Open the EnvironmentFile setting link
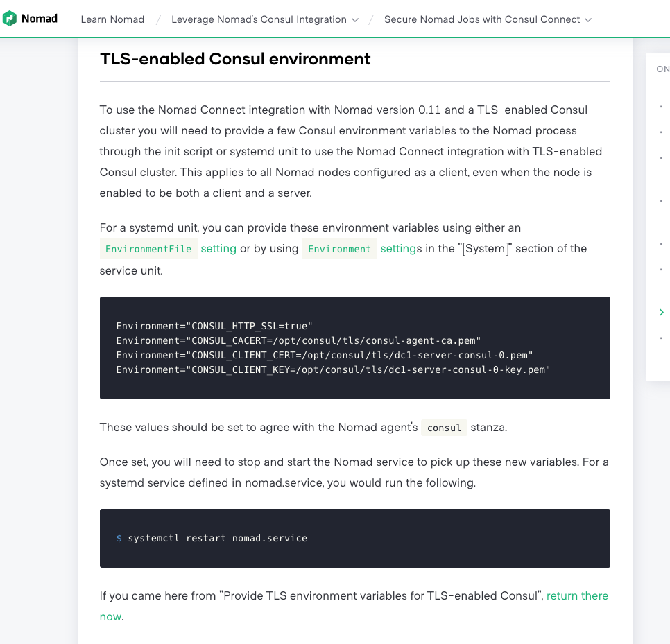 [x=169, y=249]
